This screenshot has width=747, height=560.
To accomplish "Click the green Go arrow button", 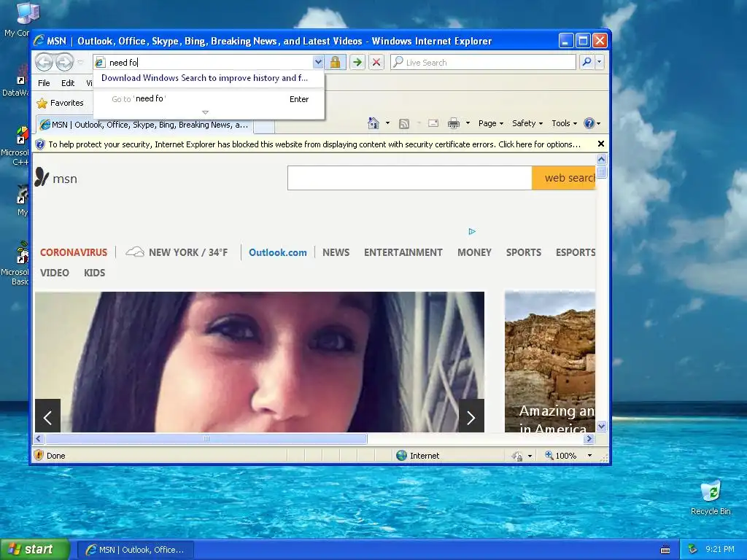I will pyautogui.click(x=357, y=63).
